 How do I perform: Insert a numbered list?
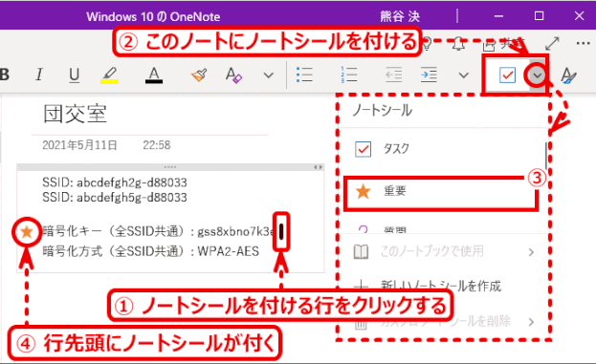click(349, 75)
